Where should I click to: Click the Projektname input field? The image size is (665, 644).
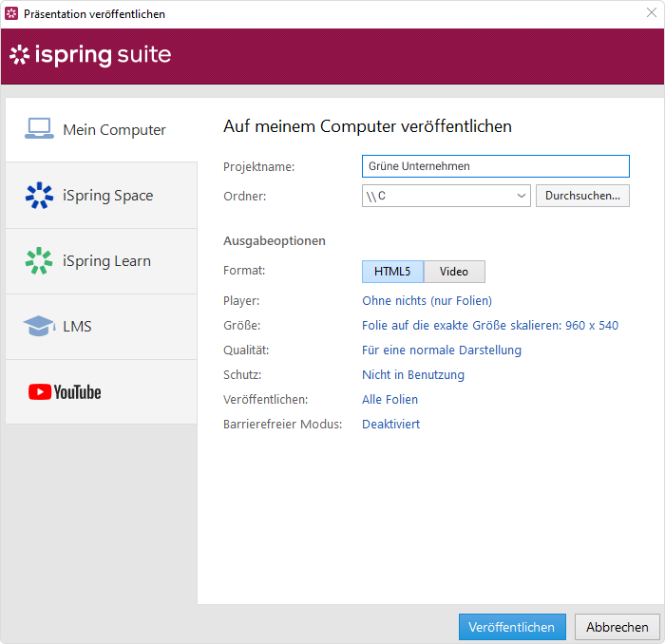tap(495, 166)
